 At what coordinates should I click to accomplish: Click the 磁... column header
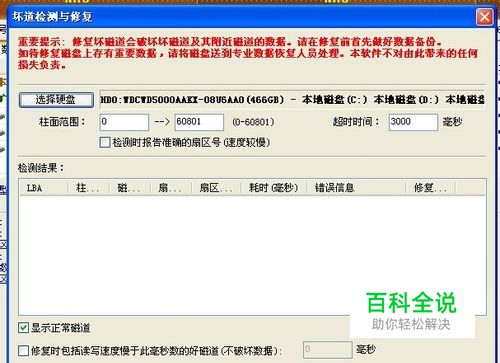[130, 188]
